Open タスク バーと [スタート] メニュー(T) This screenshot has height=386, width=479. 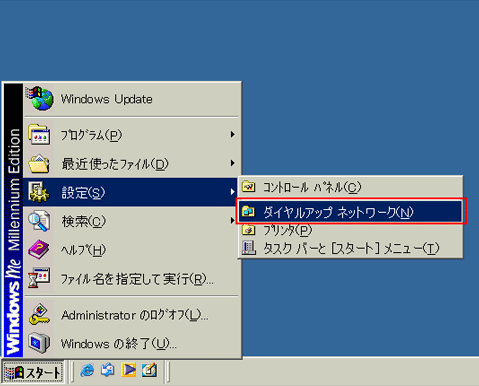click(351, 248)
